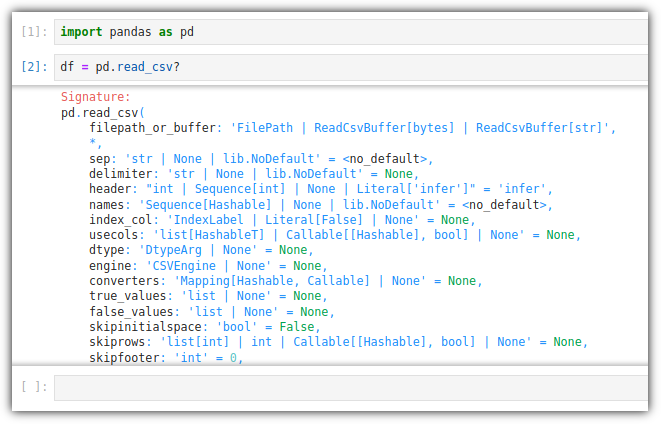The height and width of the screenshot is (424, 661).
Task: Click the engine parameter name
Action: pos(110,266)
